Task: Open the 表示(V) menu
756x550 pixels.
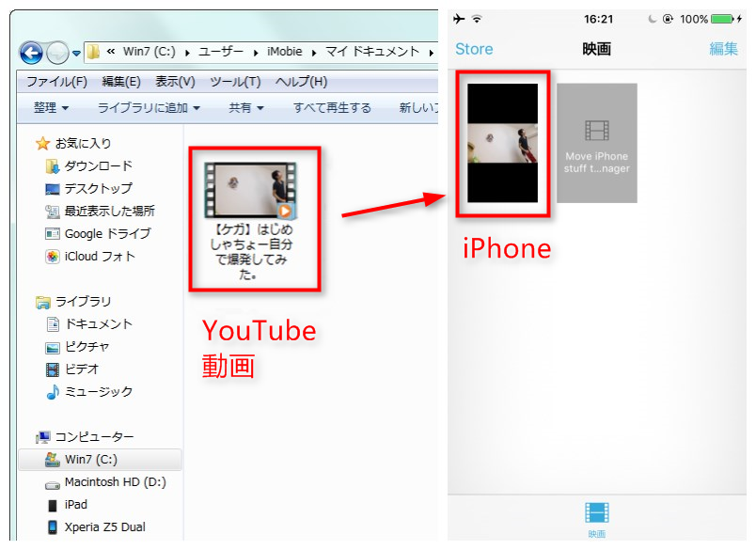Action: (175, 82)
